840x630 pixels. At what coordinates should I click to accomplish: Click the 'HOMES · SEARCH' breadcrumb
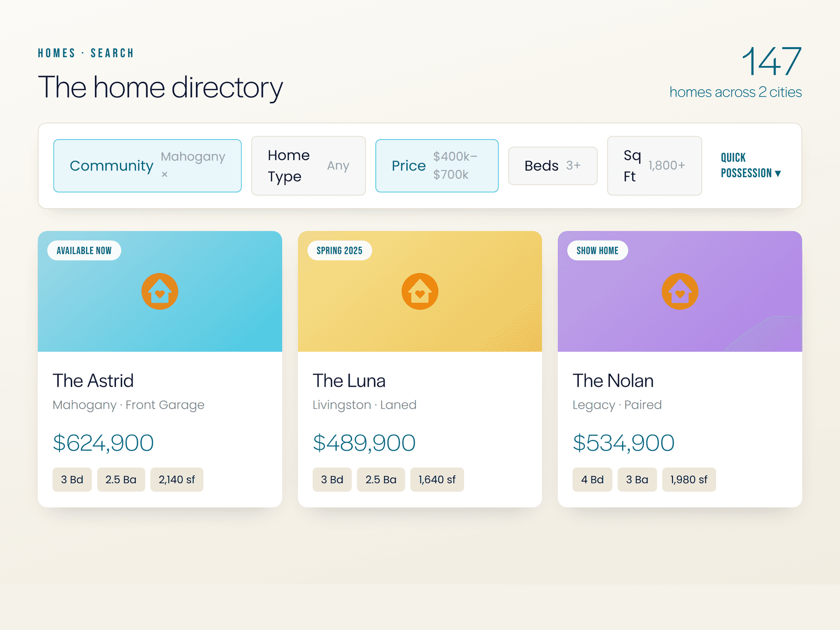[86, 53]
